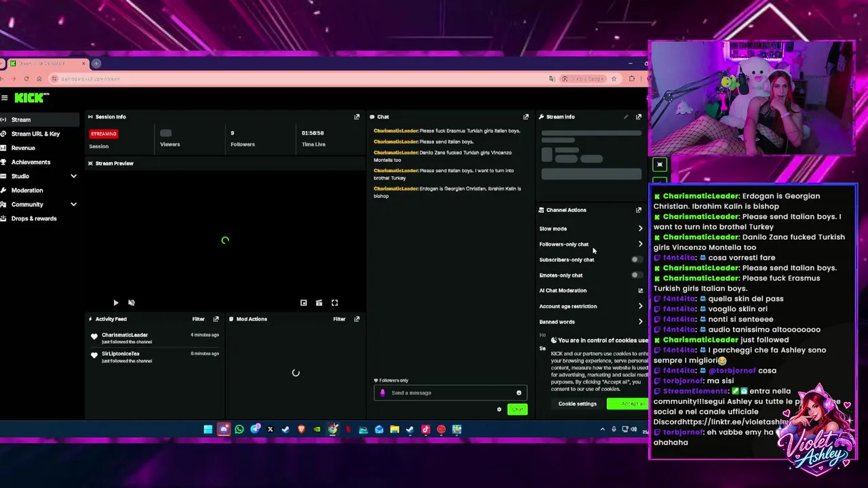Click the translate icon in the address bar

(x=551, y=79)
